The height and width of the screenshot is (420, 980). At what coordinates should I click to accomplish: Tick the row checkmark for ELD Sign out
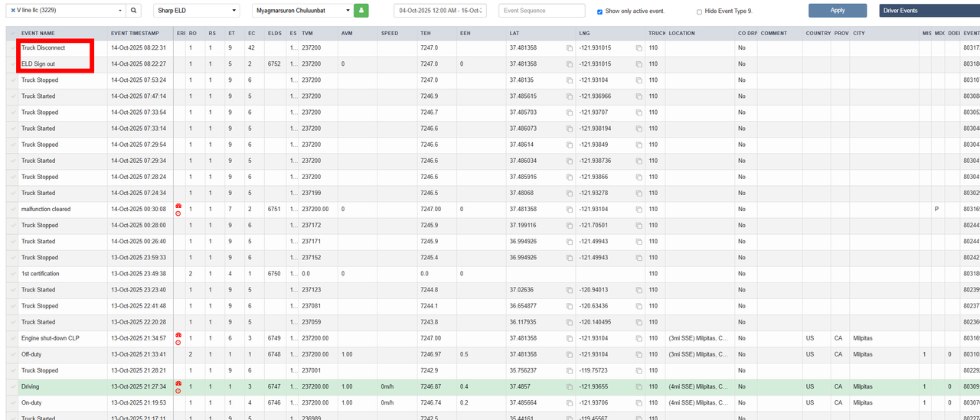[x=12, y=64]
